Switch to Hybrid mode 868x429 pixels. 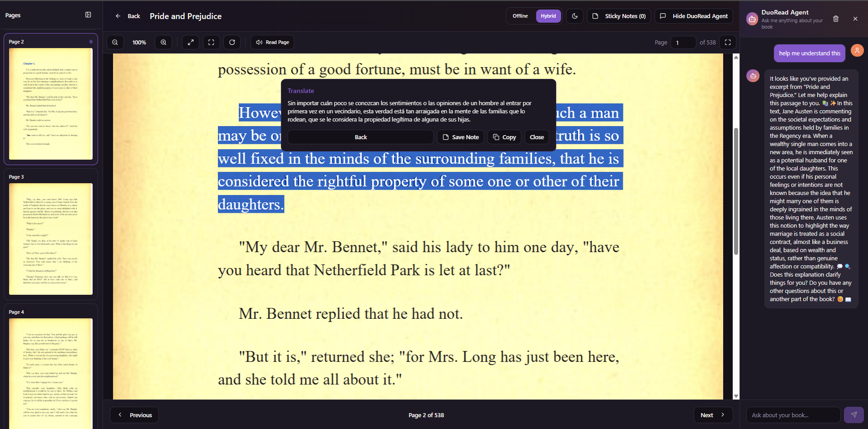(x=548, y=16)
